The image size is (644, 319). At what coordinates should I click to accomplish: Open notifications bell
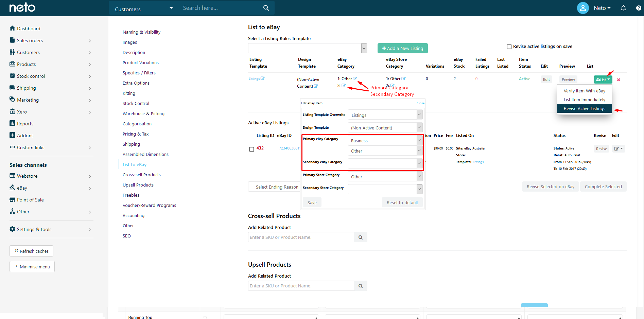coord(623,8)
